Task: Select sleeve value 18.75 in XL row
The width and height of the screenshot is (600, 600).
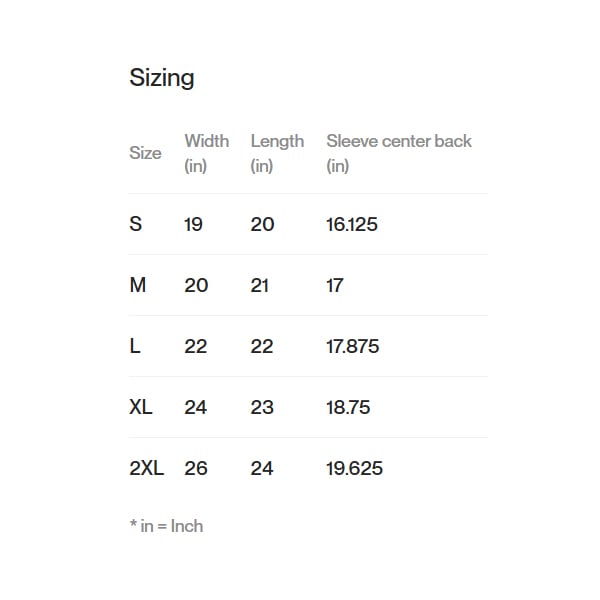Action: [349, 407]
